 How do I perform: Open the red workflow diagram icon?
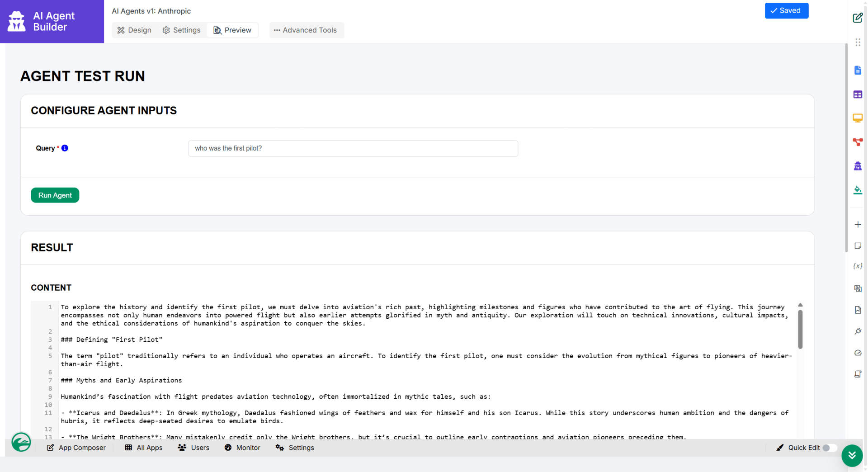(857, 142)
